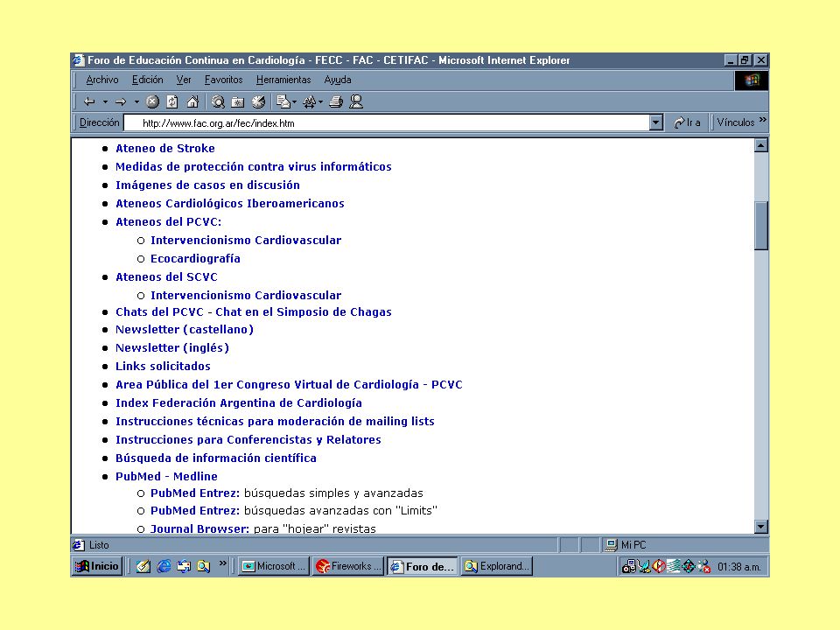Follow the Imágenes de casos en discusión link
Image resolution: width=840 pixels, height=630 pixels.
[x=208, y=185]
